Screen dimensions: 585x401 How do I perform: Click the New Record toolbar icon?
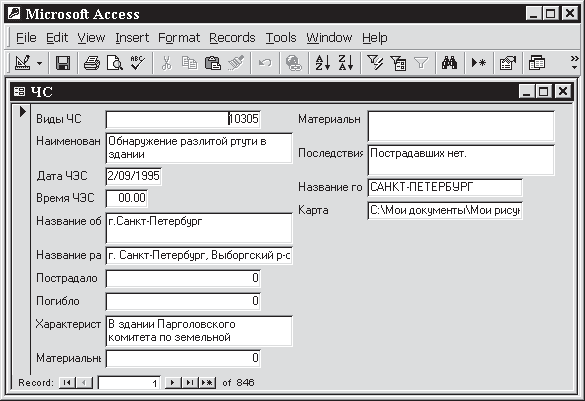479,63
